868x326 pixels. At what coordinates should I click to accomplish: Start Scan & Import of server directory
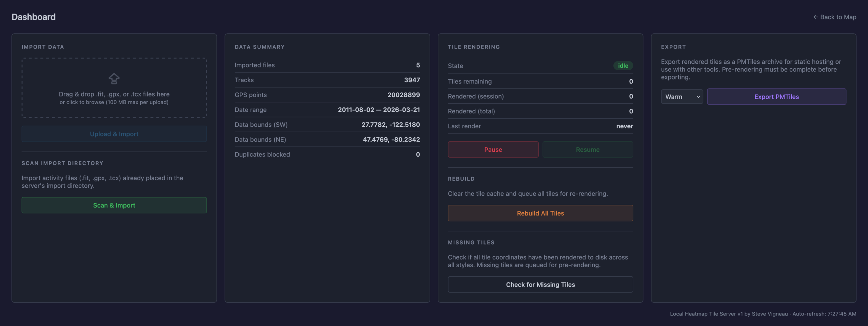(x=114, y=205)
